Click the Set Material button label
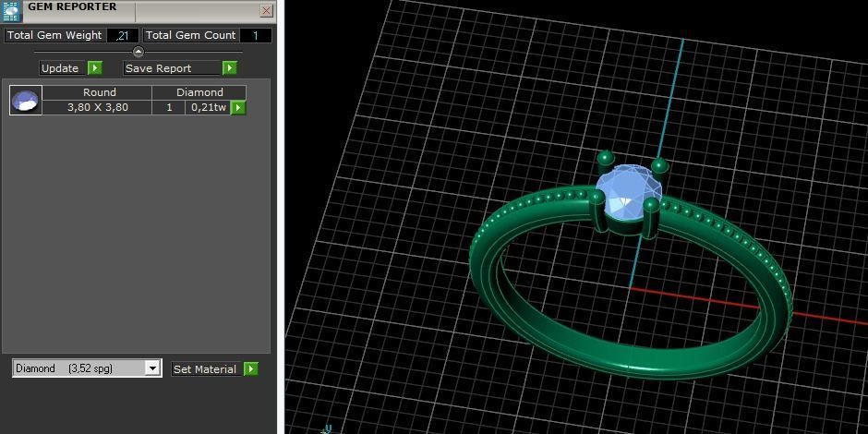Image resolution: width=868 pixels, height=434 pixels. click(206, 369)
